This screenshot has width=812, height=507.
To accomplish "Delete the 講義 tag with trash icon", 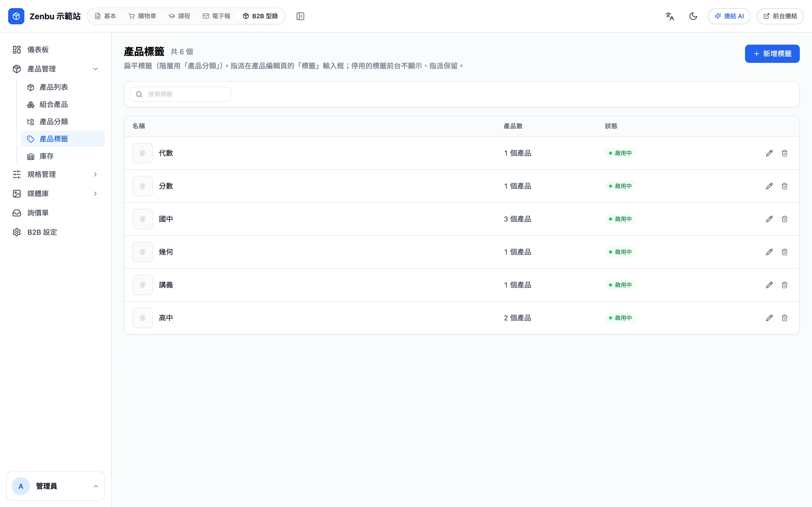I will click(784, 285).
